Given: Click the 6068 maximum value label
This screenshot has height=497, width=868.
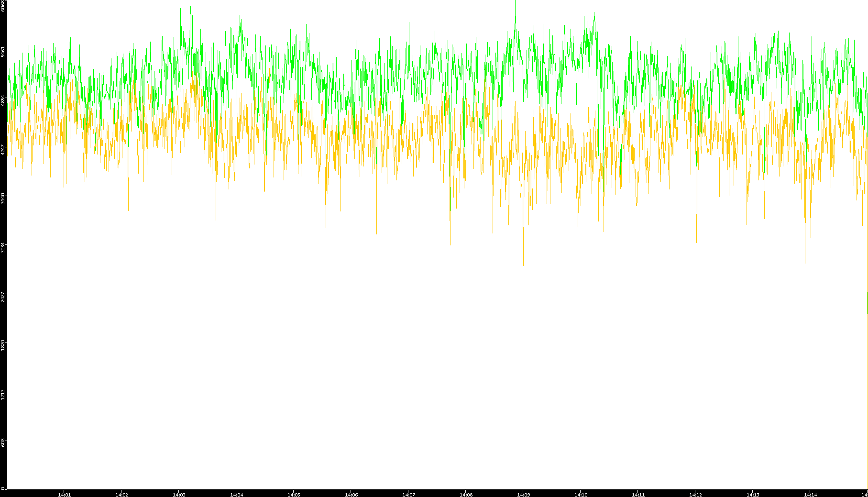Looking at the screenshot, I should point(3,6).
